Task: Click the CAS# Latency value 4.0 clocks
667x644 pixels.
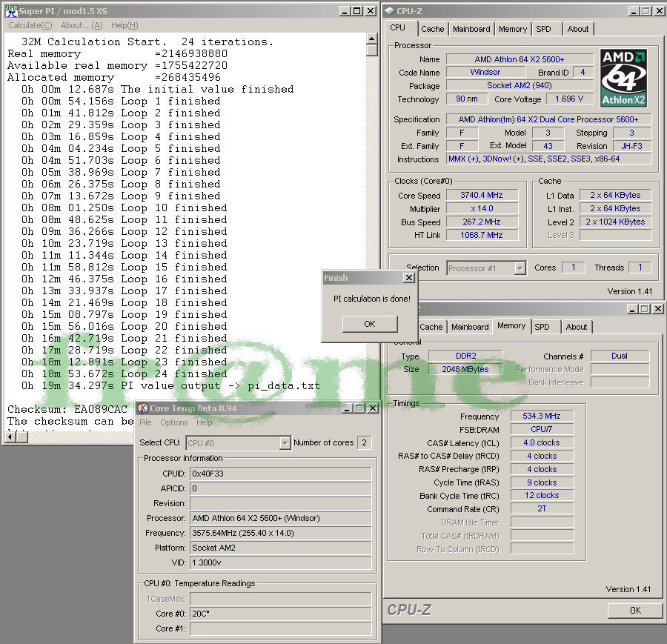Action: (542, 443)
